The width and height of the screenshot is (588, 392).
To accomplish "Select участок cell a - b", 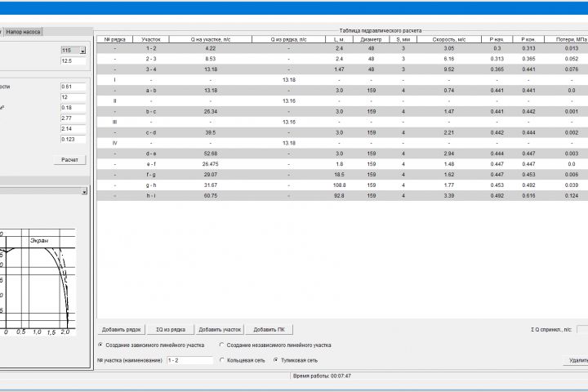I will (x=151, y=91).
